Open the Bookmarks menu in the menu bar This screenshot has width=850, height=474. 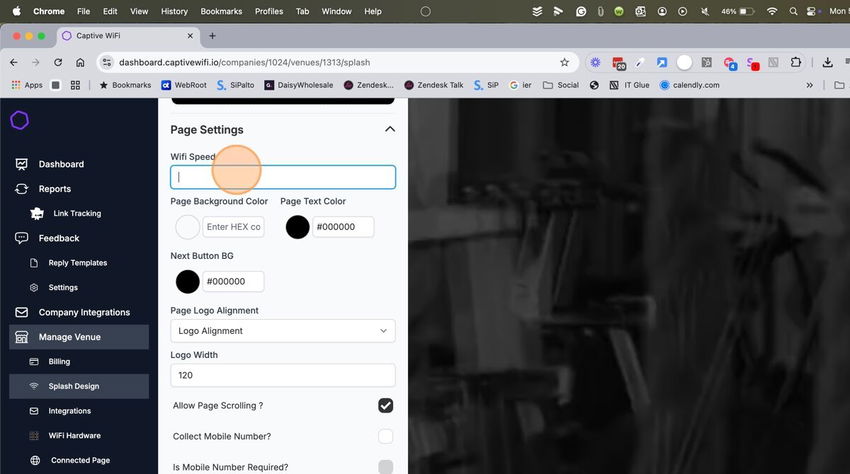(221, 11)
